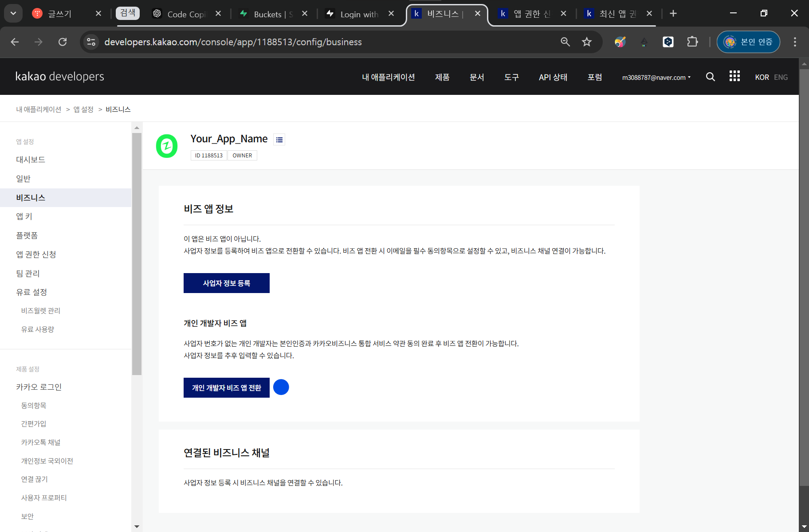
Task: Open 동의항목 in the sidebar
Action: 34,406
